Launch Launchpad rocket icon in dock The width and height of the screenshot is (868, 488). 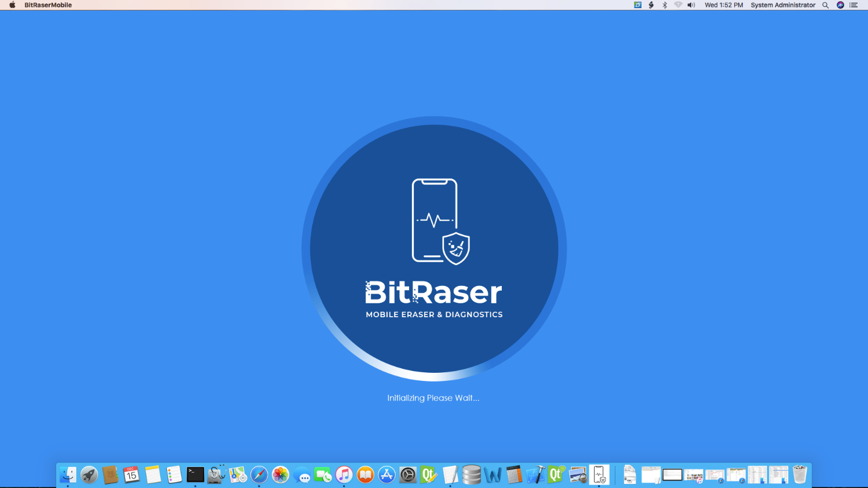point(89,475)
